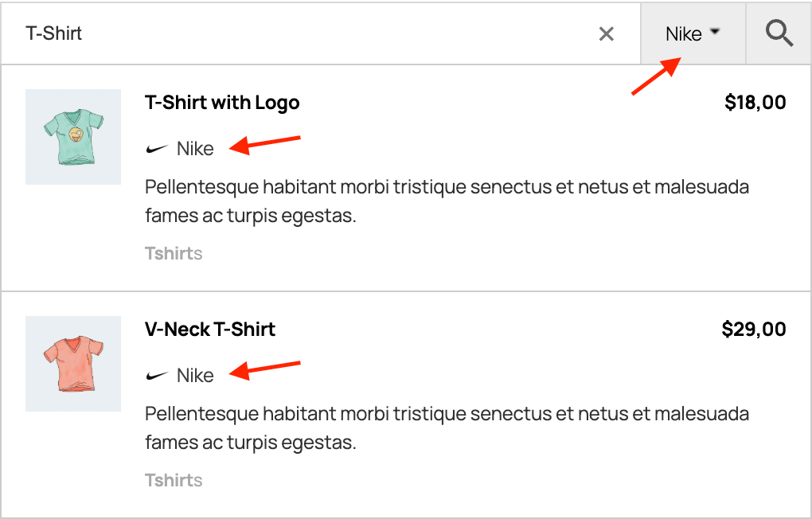This screenshot has width=812, height=519.
Task: Click the Nike brand name under T-Shirt with Logo
Action: (195, 149)
